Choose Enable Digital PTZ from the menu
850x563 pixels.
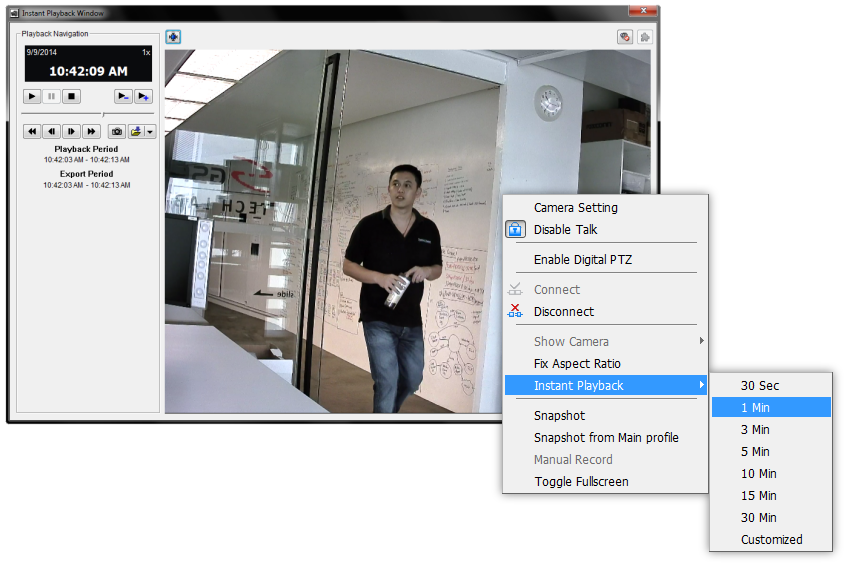pos(582,260)
